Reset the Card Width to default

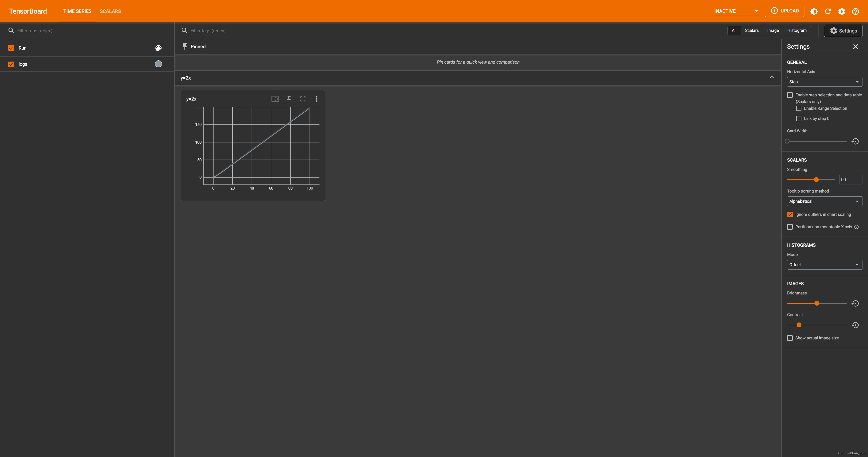pos(855,141)
